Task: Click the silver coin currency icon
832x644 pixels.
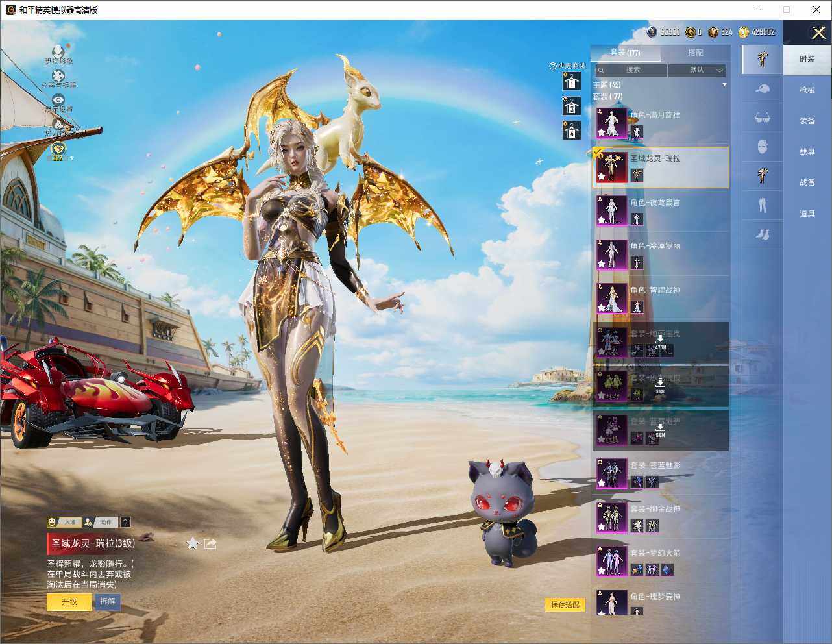Action: (653, 32)
